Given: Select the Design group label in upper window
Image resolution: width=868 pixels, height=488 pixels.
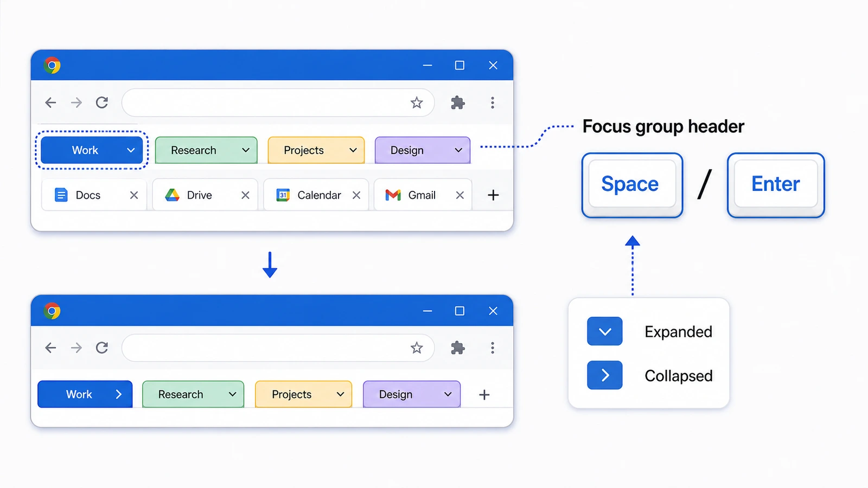Looking at the screenshot, I should 407,150.
